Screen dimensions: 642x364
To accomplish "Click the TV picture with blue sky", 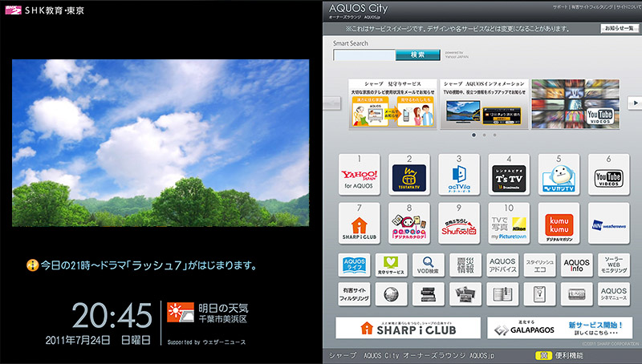I will click(160, 144).
